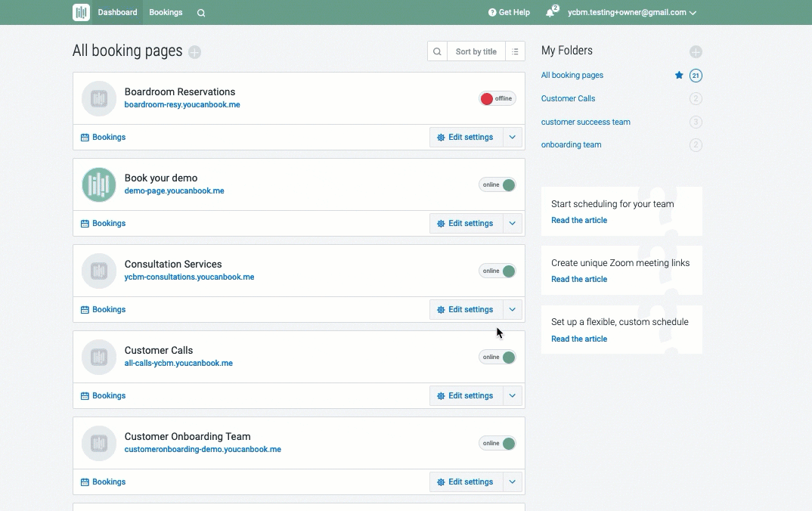The width and height of the screenshot is (812, 511).
Task: Expand dropdown next to Customer Calls Edit settings
Action: pyautogui.click(x=512, y=395)
